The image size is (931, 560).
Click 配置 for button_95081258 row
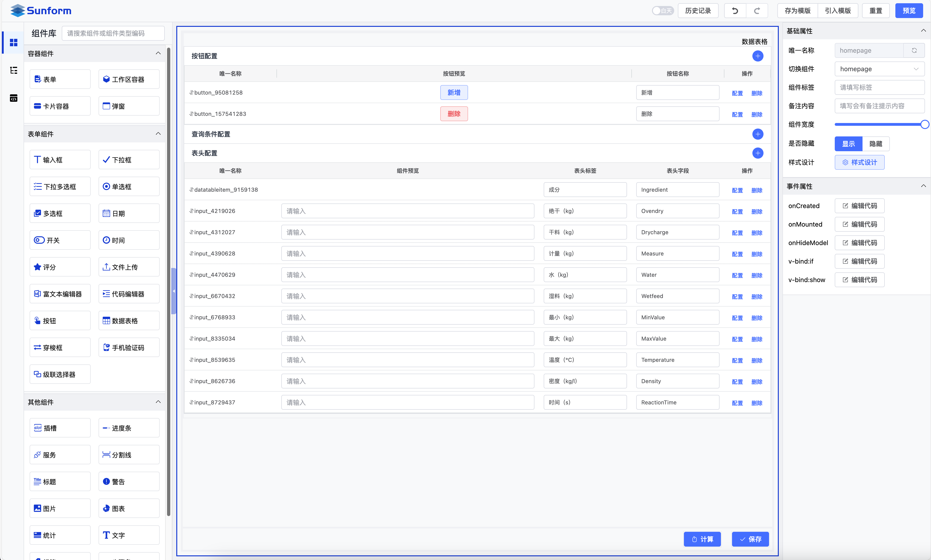(x=737, y=93)
